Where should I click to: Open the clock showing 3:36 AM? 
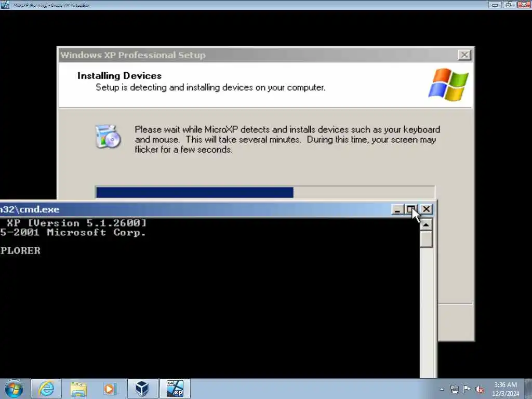tap(506, 389)
